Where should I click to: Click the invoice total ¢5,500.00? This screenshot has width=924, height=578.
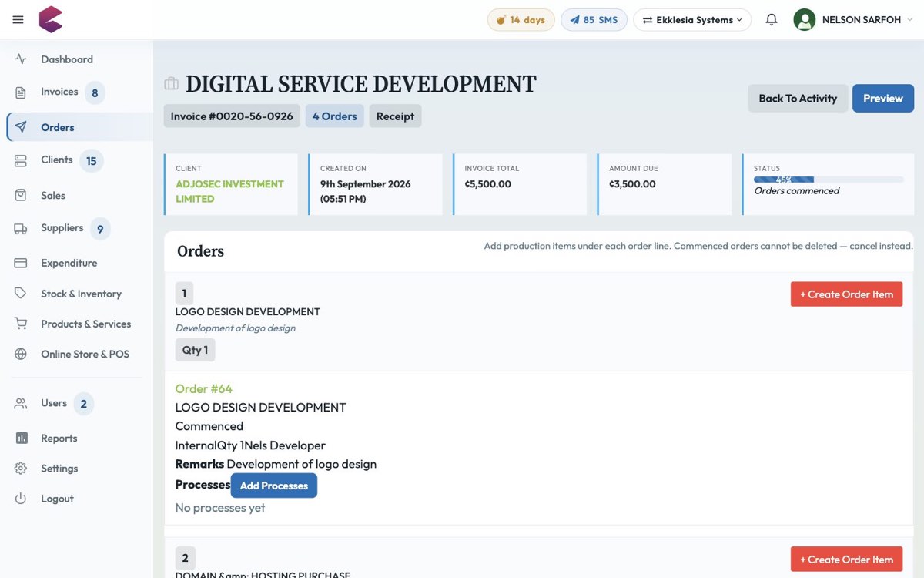pos(488,184)
